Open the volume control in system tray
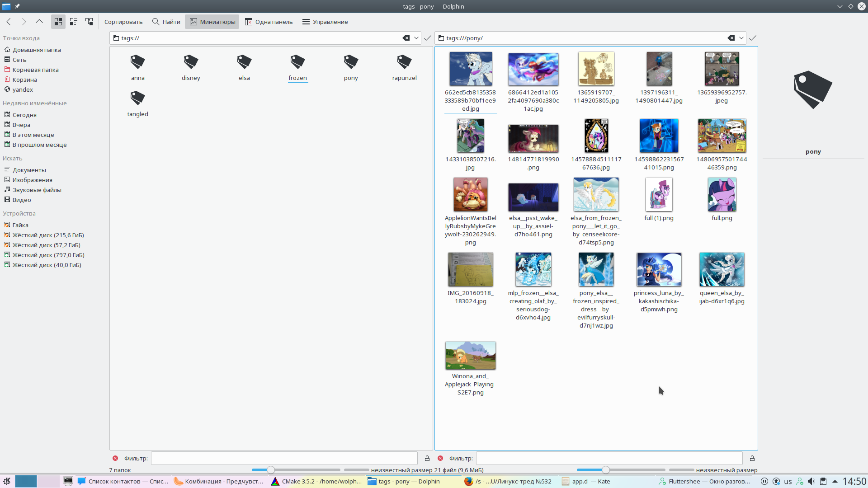The image size is (868, 488). point(811,481)
